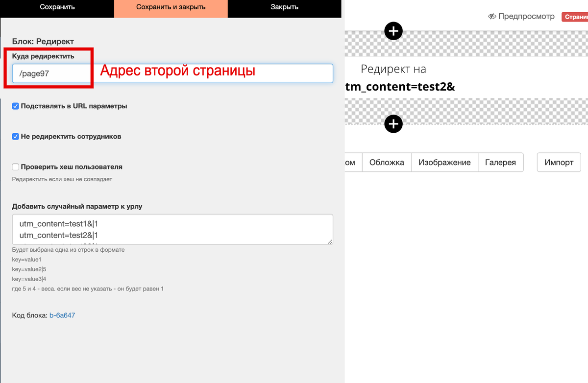The width and height of the screenshot is (588, 383).
Task: Click the red Страница badge at top right
Action: click(x=575, y=17)
